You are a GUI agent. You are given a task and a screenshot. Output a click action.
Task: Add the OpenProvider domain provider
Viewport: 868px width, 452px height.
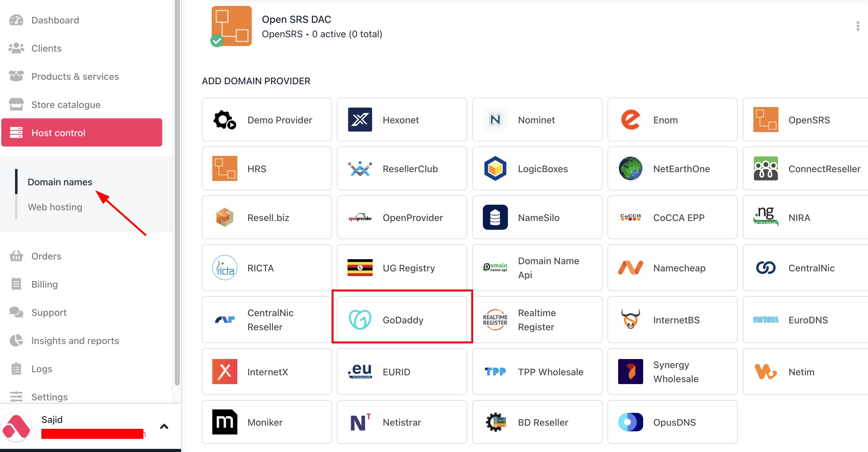coord(402,217)
